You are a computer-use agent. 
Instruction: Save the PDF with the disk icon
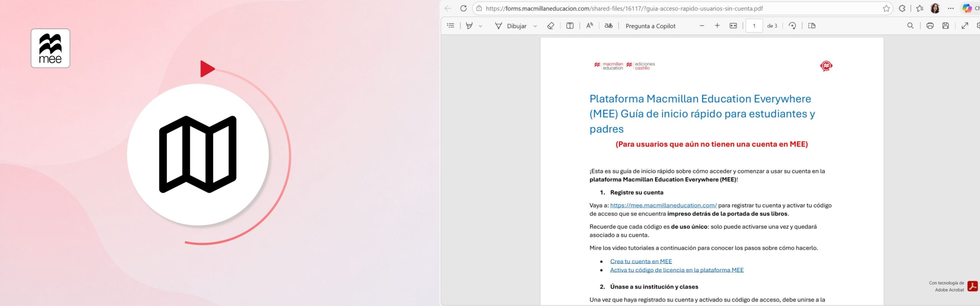pos(946,26)
